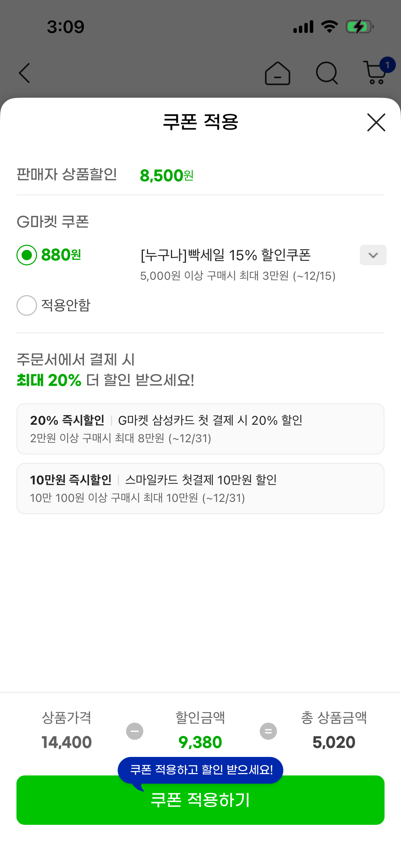Screen dimensions: 401x868
Task: Go to the home icon
Action: pyautogui.click(x=277, y=73)
